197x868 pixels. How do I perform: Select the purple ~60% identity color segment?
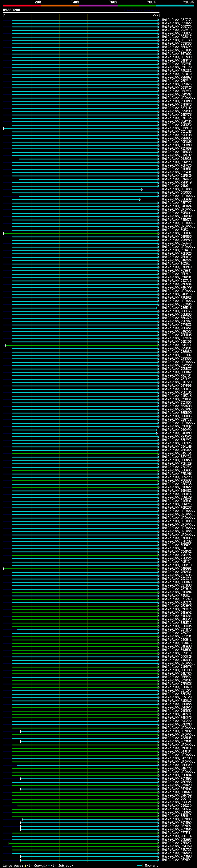pyautogui.click(x=98, y=6)
